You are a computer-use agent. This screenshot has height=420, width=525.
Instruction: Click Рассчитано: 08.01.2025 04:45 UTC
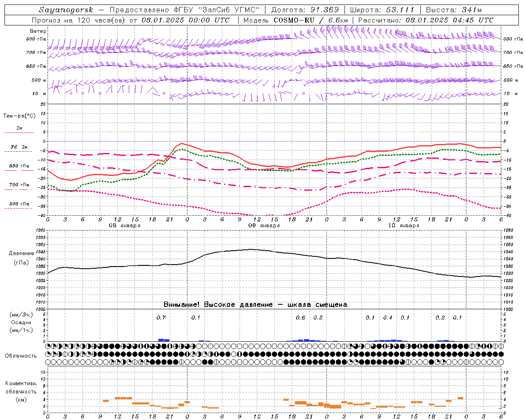pos(426,20)
